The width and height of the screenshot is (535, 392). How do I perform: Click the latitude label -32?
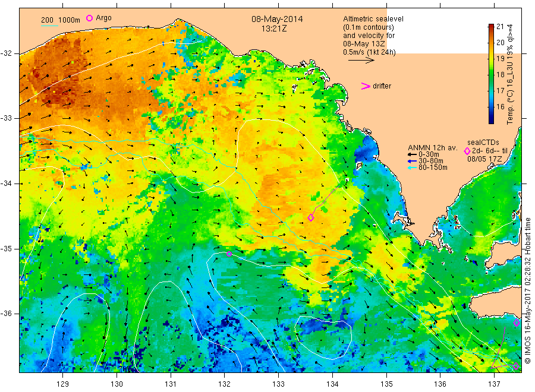[7, 53]
